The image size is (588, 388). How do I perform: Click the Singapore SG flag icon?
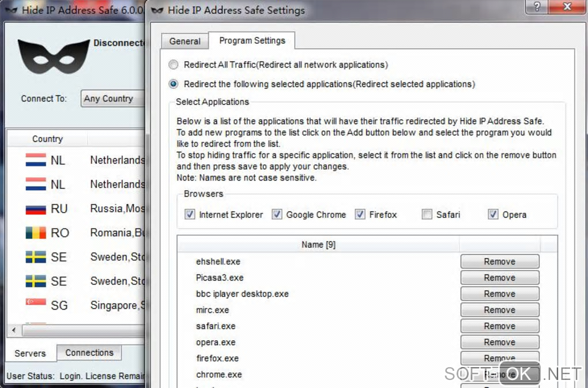[x=36, y=302]
